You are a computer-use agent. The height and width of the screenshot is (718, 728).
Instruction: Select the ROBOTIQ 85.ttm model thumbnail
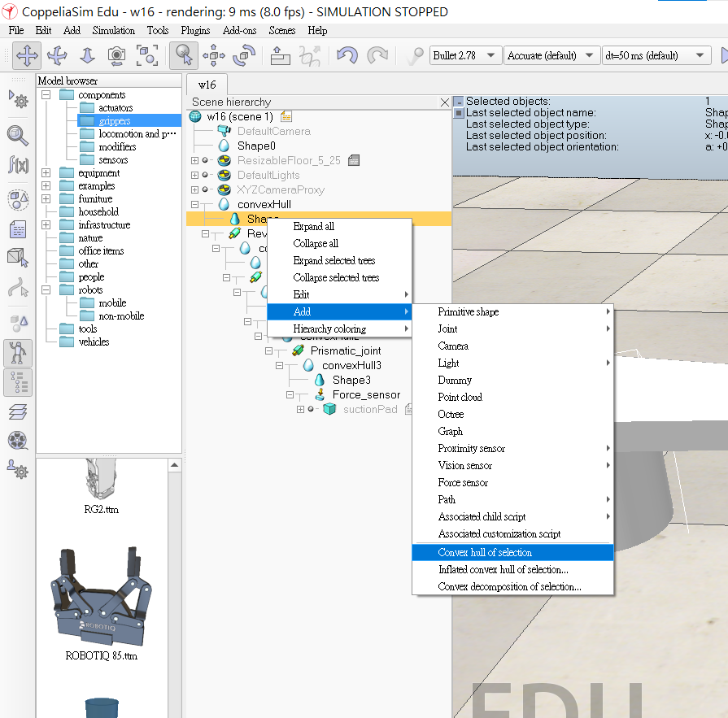pyautogui.click(x=101, y=604)
